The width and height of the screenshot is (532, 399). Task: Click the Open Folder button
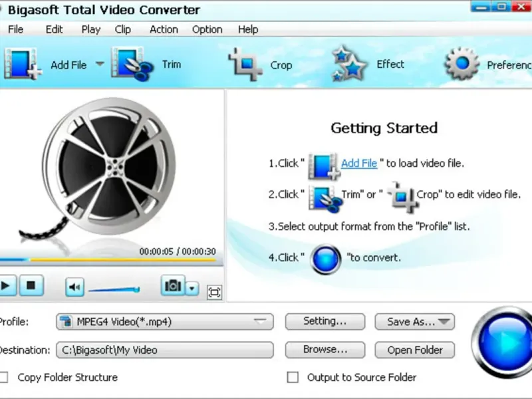414,350
